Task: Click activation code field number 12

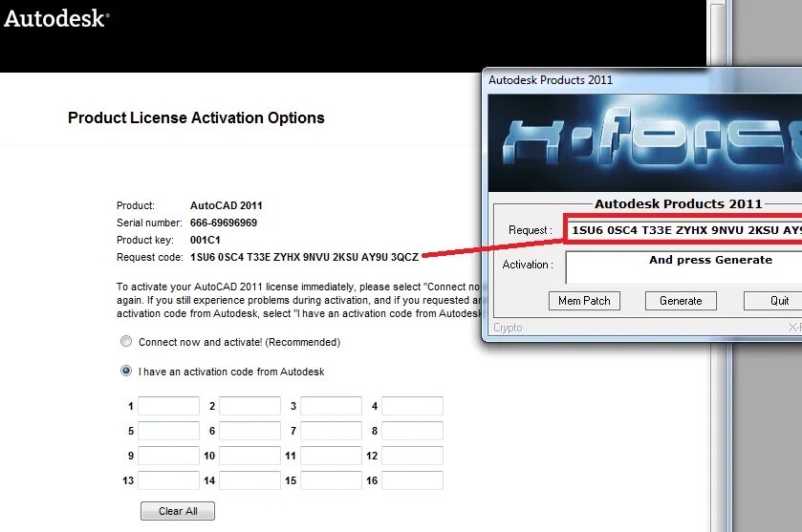Action: 413,456
